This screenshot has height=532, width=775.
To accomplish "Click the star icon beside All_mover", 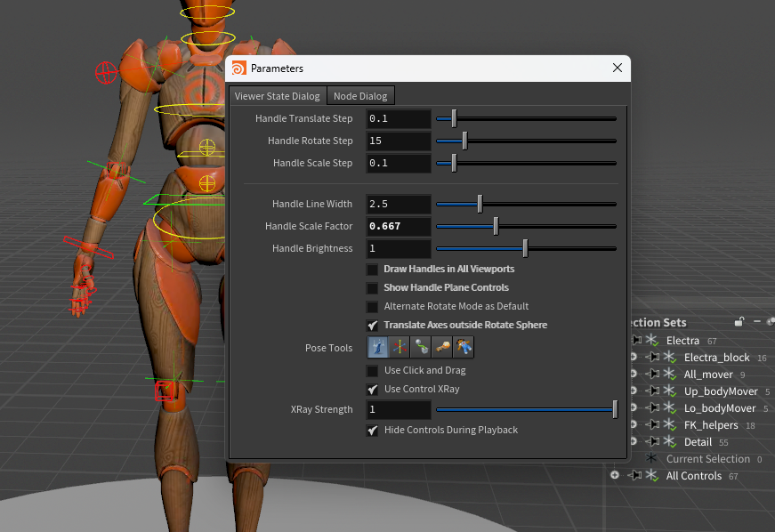I will [670, 374].
